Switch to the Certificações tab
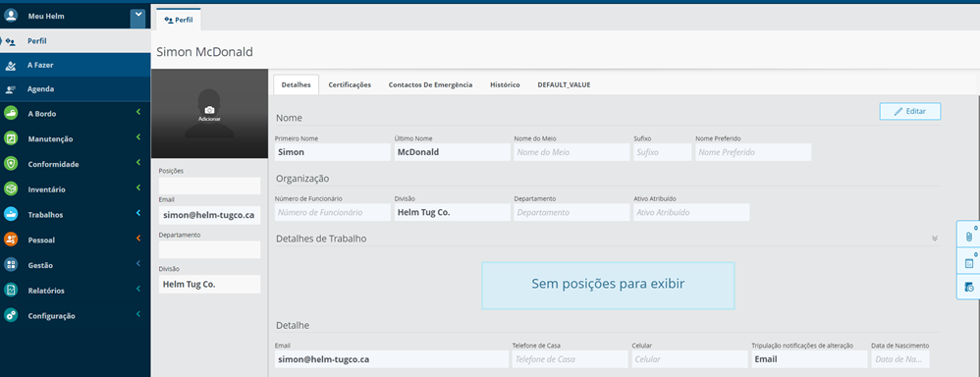Viewport: 980px width, 377px height. point(350,85)
